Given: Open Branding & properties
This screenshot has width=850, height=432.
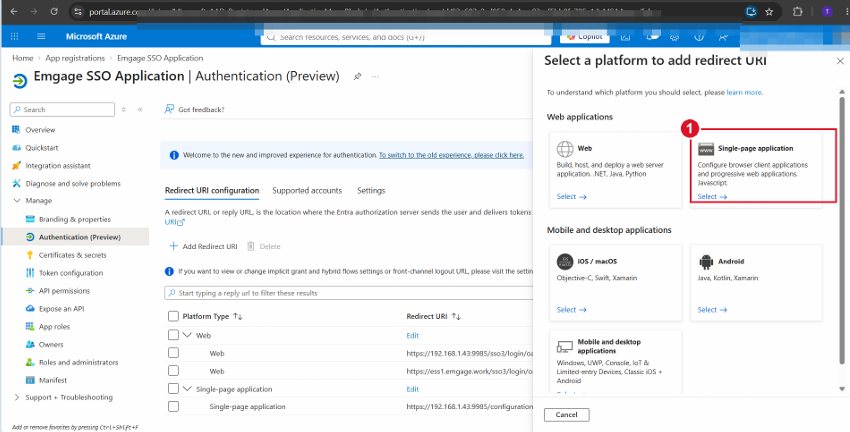Looking at the screenshot, I should tap(75, 219).
